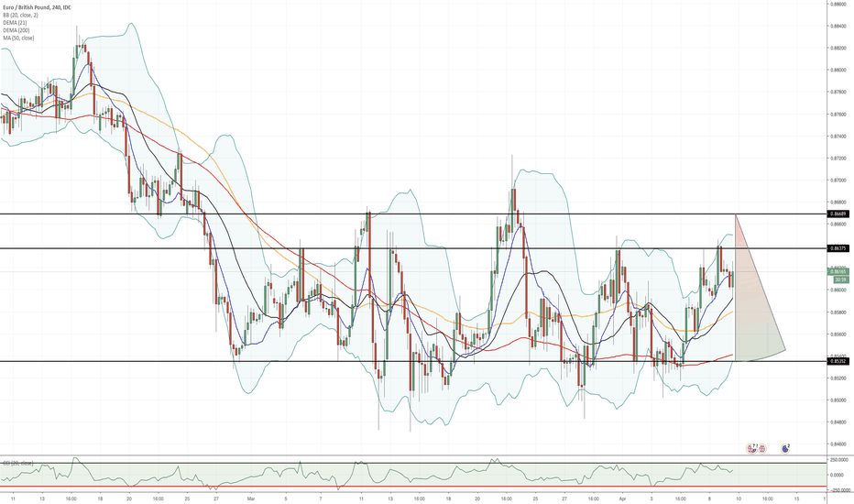The height and width of the screenshot is (504, 854).
Task: Select the BB (20, close, 2) indicator label
Action: (x=20, y=16)
